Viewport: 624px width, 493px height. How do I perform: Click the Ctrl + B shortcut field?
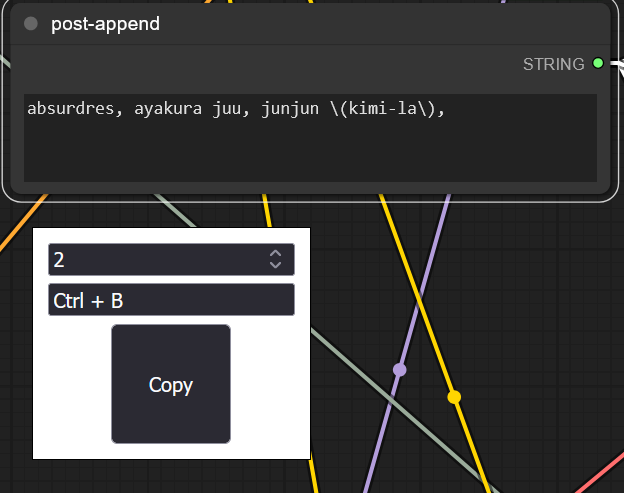coord(171,300)
